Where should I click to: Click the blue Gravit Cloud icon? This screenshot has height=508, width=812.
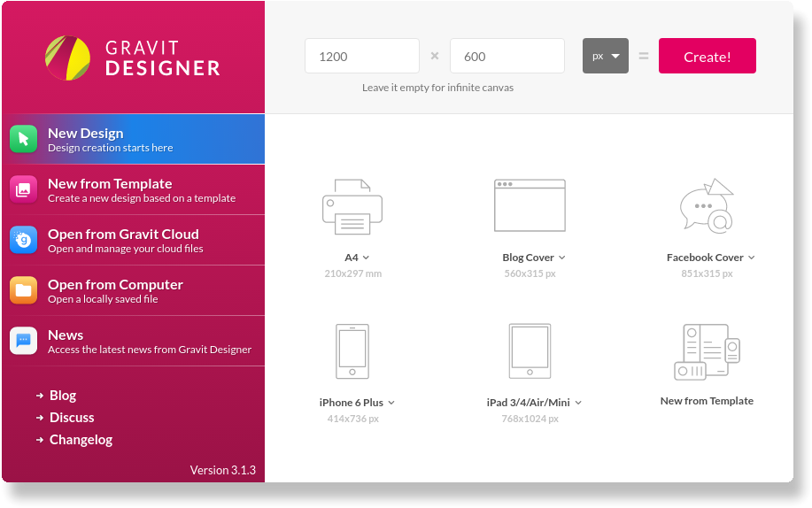23,240
